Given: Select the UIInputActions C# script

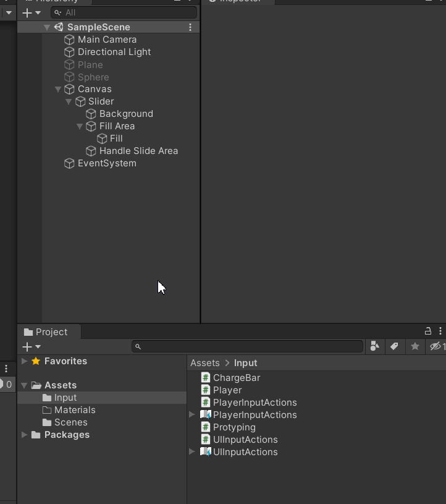Looking at the screenshot, I should [x=245, y=440].
